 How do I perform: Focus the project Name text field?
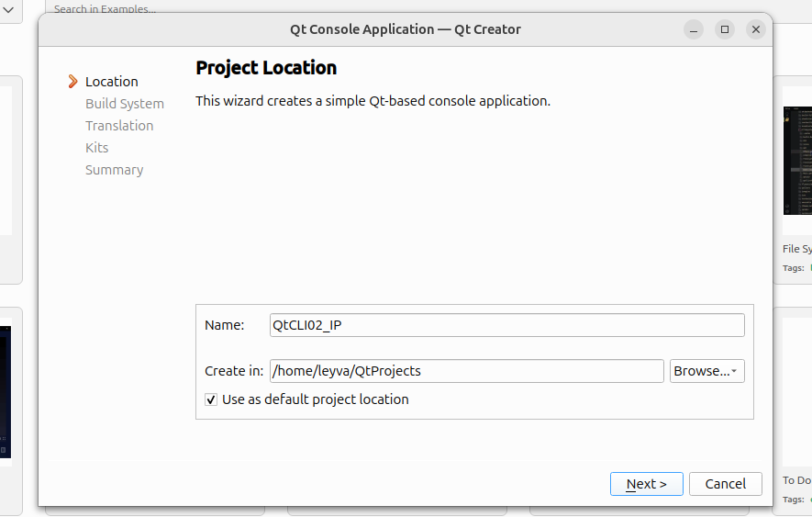506,325
